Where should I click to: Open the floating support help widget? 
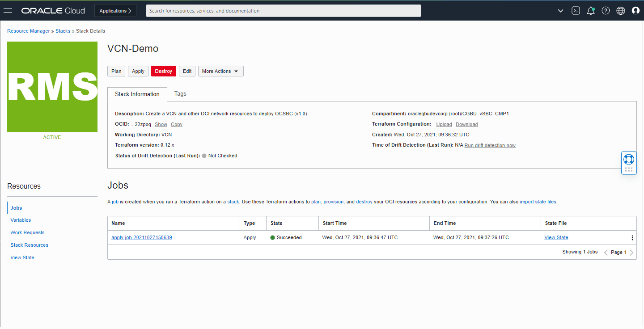click(629, 159)
